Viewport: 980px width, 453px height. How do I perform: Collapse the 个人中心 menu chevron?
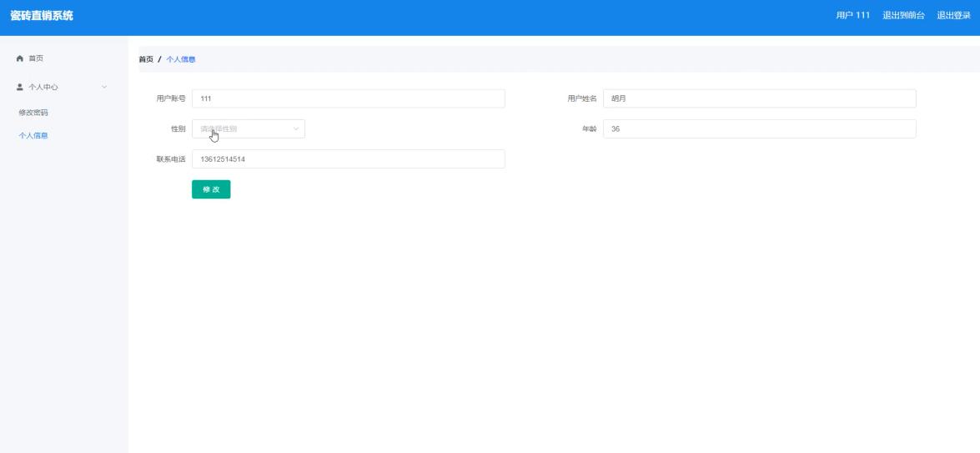pos(104,87)
